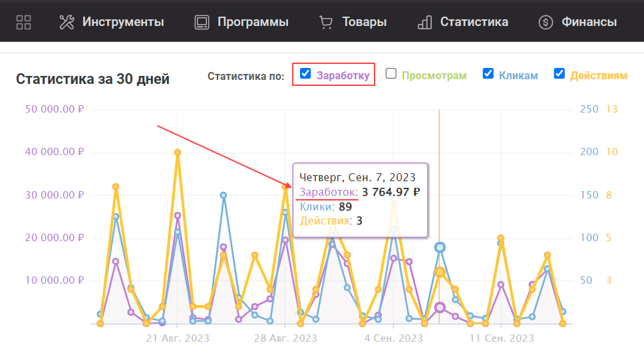Uncheck the Заработку checkbox

(305, 74)
